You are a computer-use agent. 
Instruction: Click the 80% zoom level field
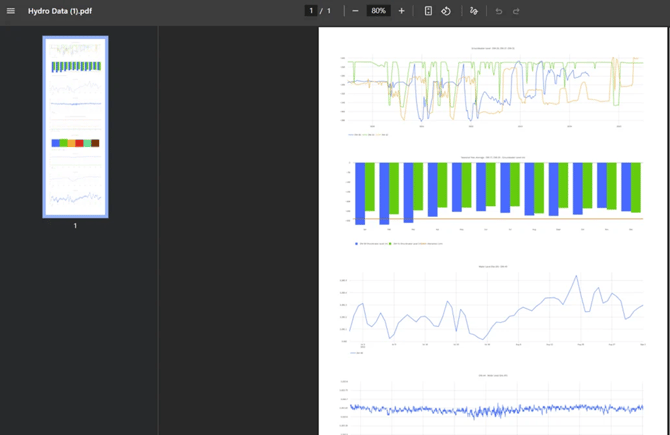378,11
